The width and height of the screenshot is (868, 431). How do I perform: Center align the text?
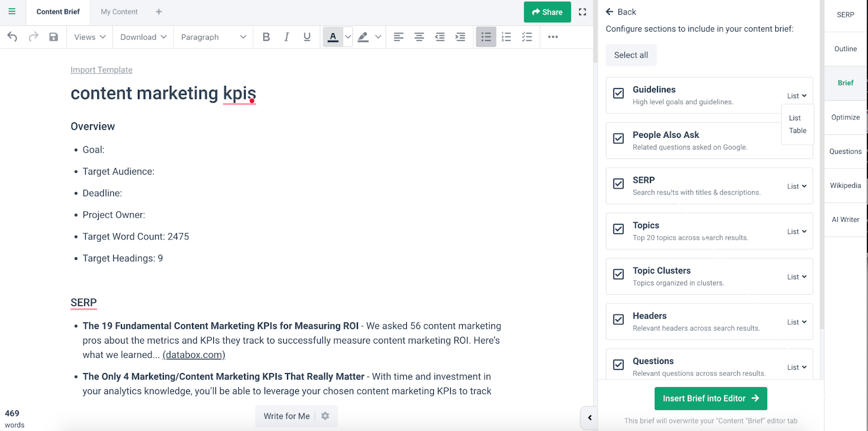(x=419, y=37)
